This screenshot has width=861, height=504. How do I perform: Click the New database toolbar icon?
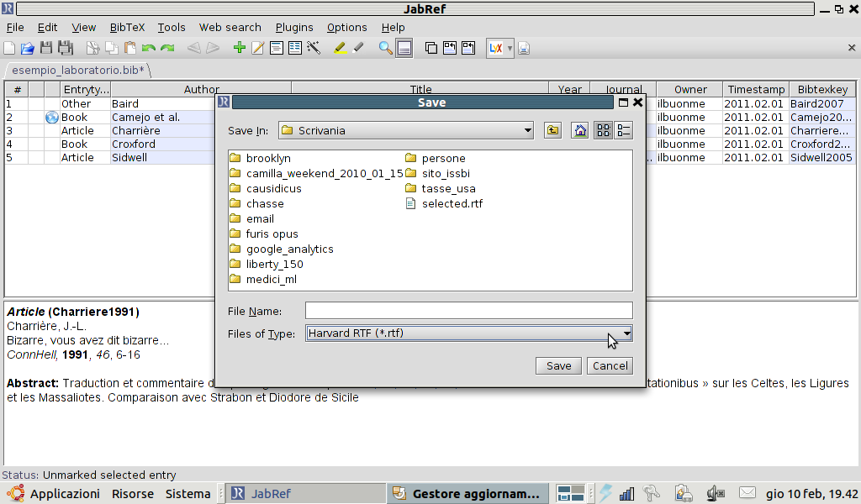[9, 48]
